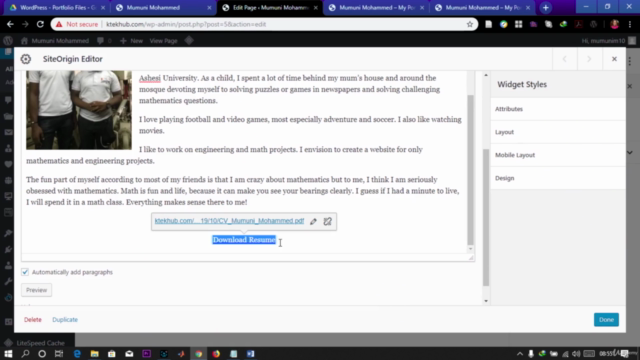Open Firefox from taskbar
The image size is (640, 360).
coord(216,353)
